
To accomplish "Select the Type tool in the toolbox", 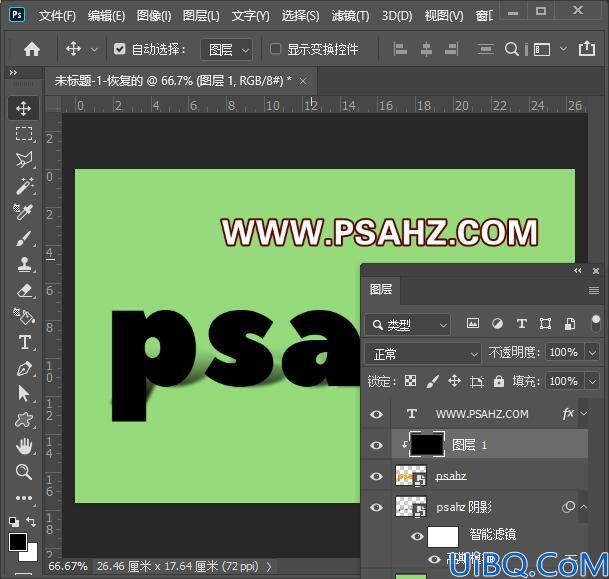I will click(x=24, y=343).
